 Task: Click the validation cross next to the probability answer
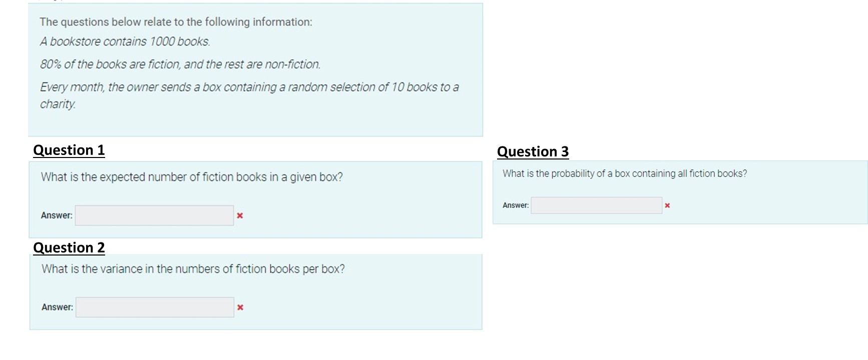(667, 204)
